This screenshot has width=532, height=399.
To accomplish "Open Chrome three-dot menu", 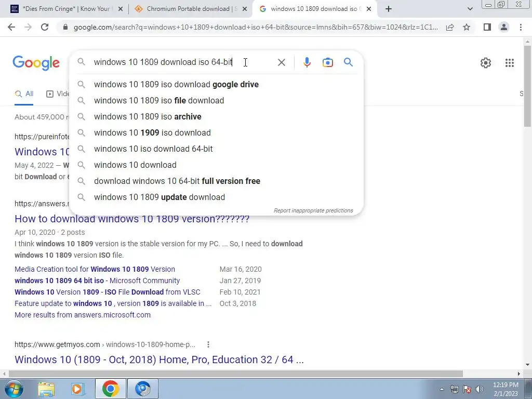I will tap(521, 27).
